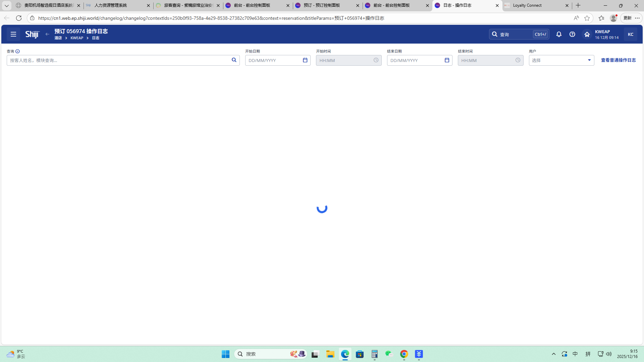The width and height of the screenshot is (644, 362).
Task: Click the back arrow beside Shiji logo
Action: 47,34
